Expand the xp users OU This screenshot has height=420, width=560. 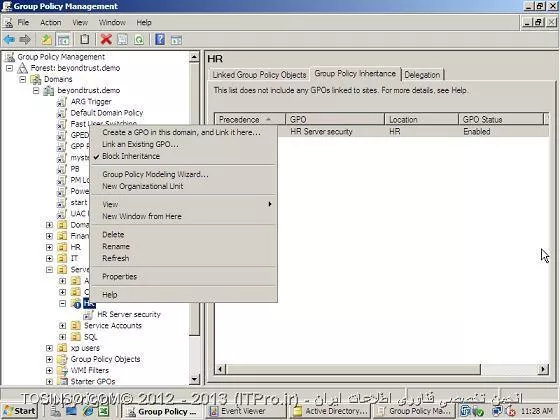pyautogui.click(x=49, y=348)
